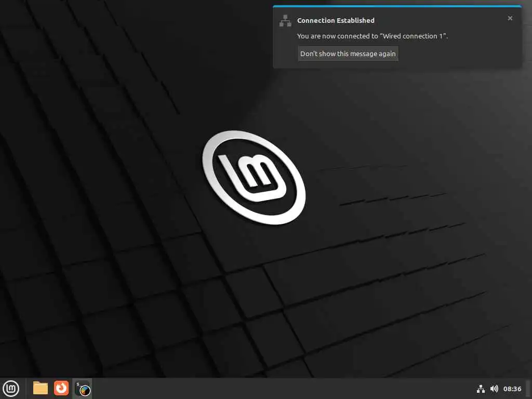Open the screenshot app in the panel
532x399 pixels.
pos(83,389)
